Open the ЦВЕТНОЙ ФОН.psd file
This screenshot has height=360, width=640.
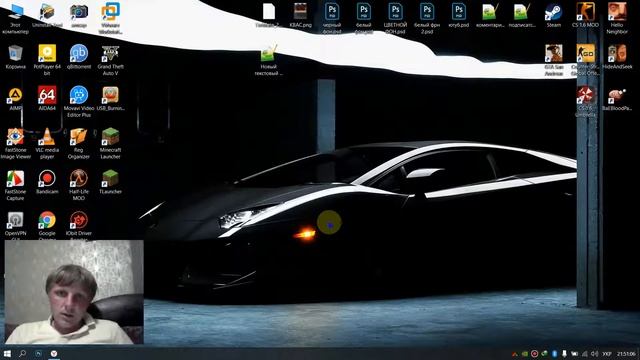(395, 18)
